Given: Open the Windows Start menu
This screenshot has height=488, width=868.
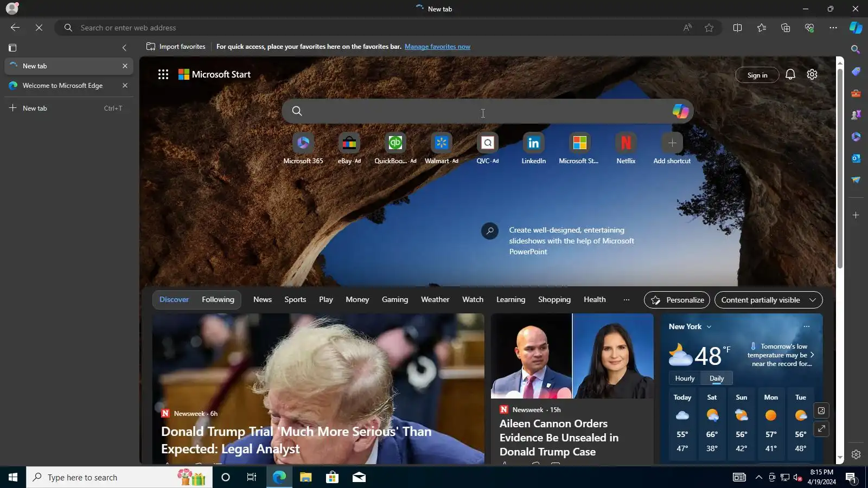Looking at the screenshot, I should tap(13, 477).
